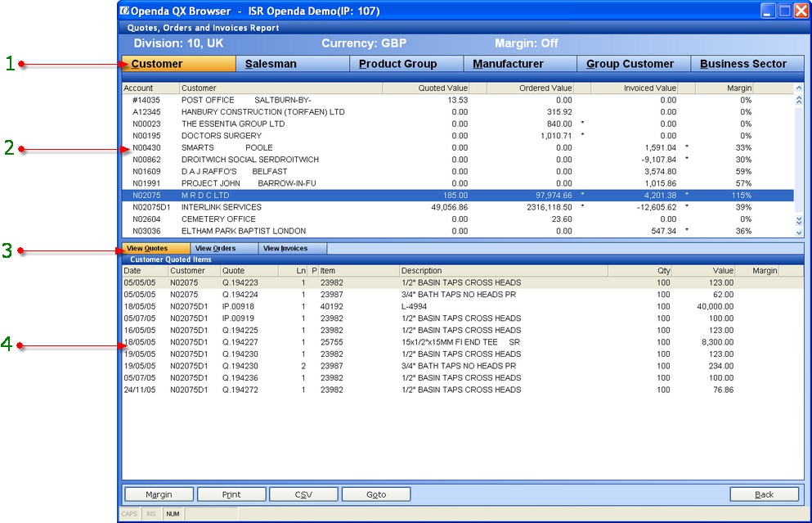The image size is (812, 523).
Task: Select the POST OFFICE SALTBURN-BY- row
Action: coord(458,100)
